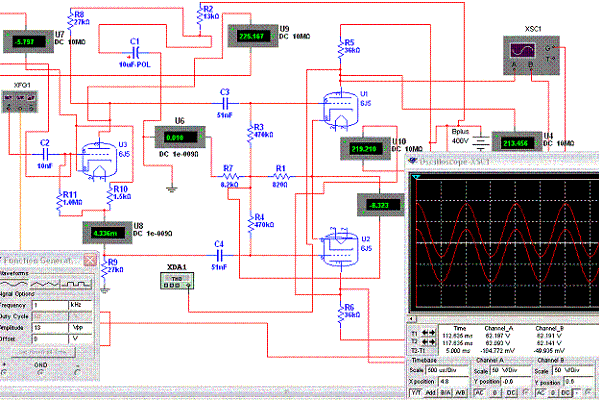Screen dimensions: 599x401
Task: Open the XDA1 distortion analyzer icon
Action: coord(176,281)
